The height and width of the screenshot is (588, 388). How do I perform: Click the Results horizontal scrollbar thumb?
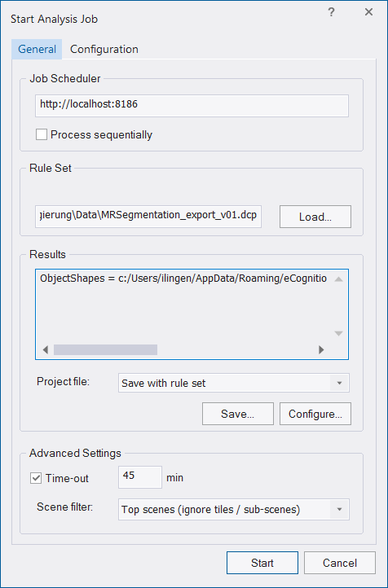pos(105,349)
